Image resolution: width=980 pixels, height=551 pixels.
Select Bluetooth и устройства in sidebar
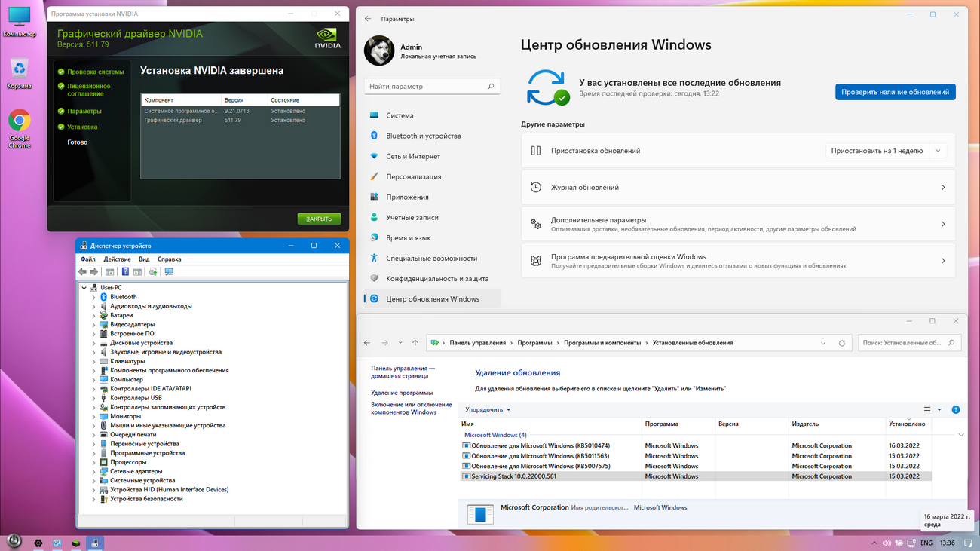432,136
